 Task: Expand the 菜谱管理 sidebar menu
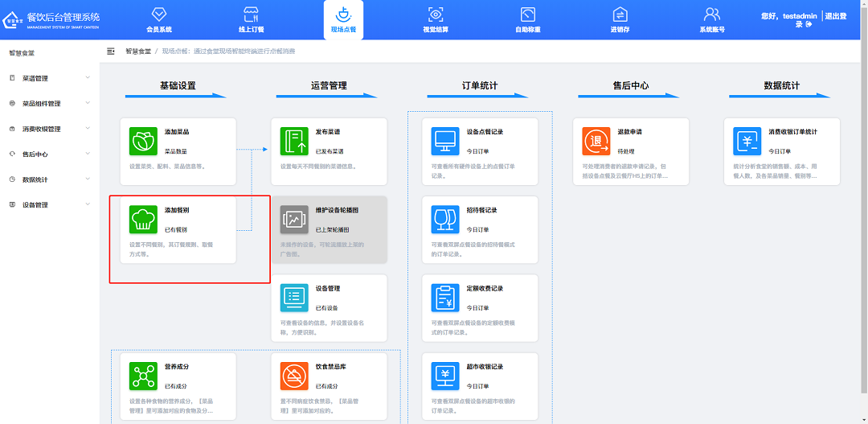coord(48,78)
